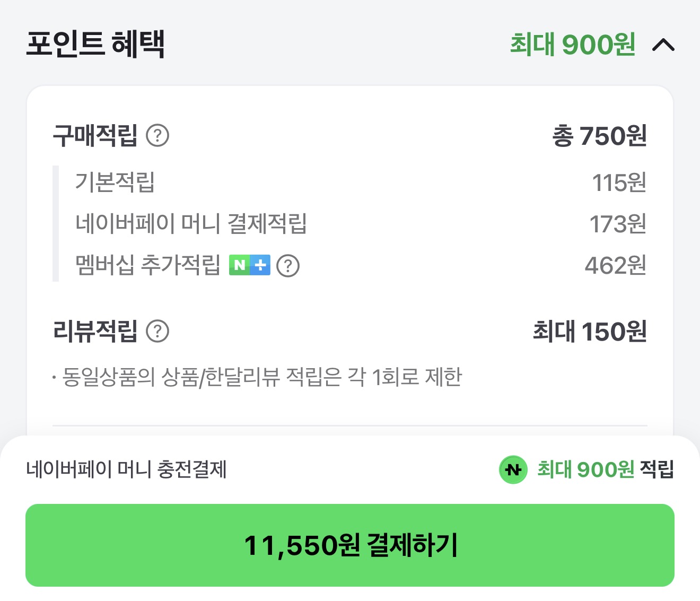Click the green 최대 900원 text at top

point(571,45)
